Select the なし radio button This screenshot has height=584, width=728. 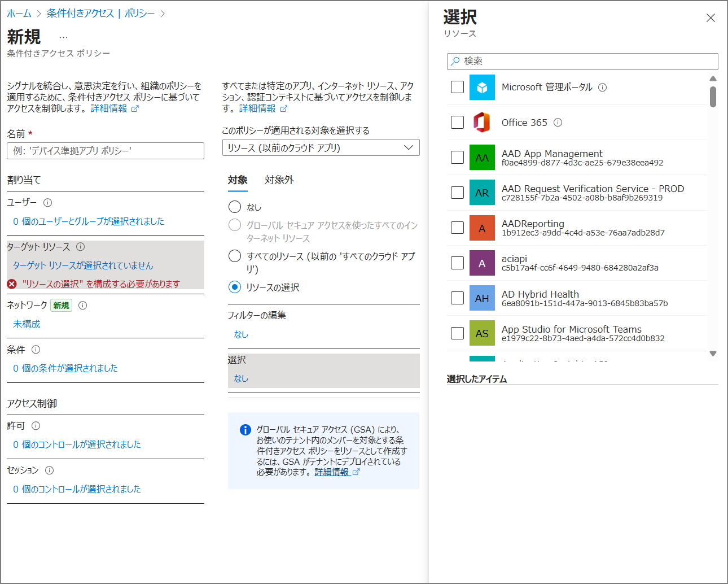[x=235, y=207]
